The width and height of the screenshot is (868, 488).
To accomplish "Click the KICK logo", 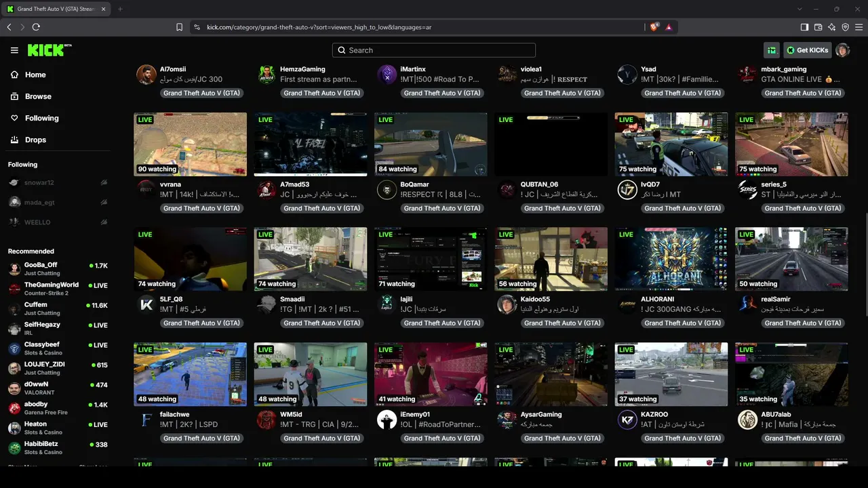I will [x=49, y=50].
